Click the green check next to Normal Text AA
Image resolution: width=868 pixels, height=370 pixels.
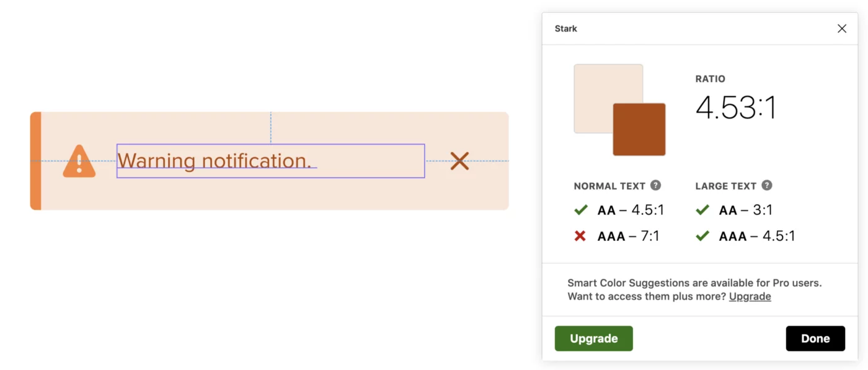tap(581, 210)
